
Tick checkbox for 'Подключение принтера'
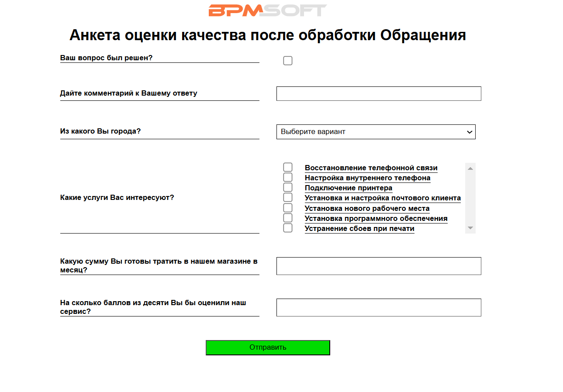point(287,187)
